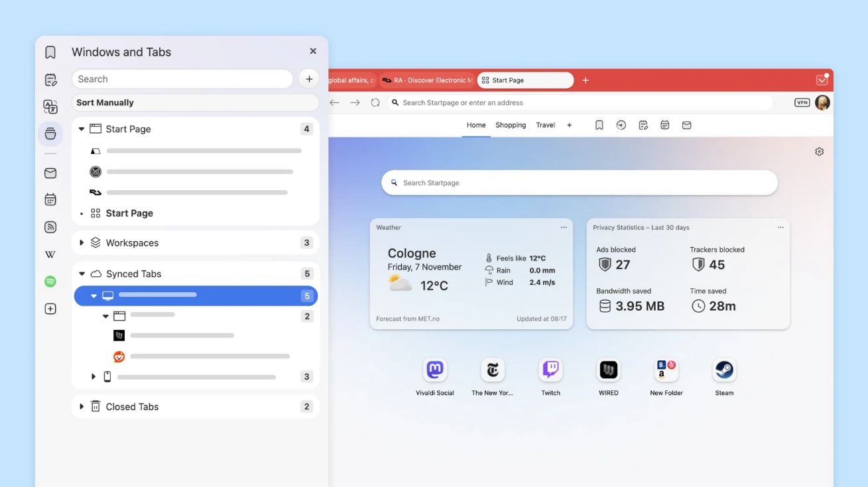Reload the page with the refresh icon
868x487 pixels.
(x=374, y=103)
